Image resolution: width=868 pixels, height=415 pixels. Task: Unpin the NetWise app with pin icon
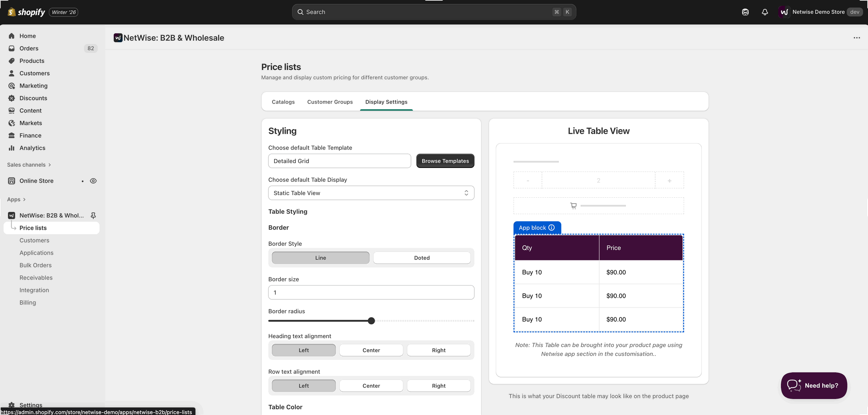[93, 215]
